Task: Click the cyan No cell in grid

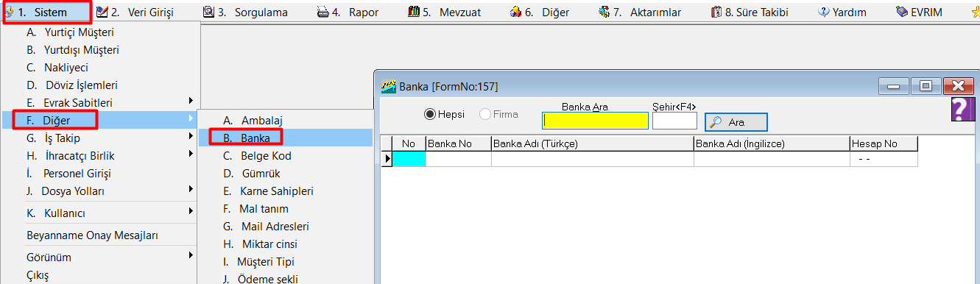Action: coord(409,159)
